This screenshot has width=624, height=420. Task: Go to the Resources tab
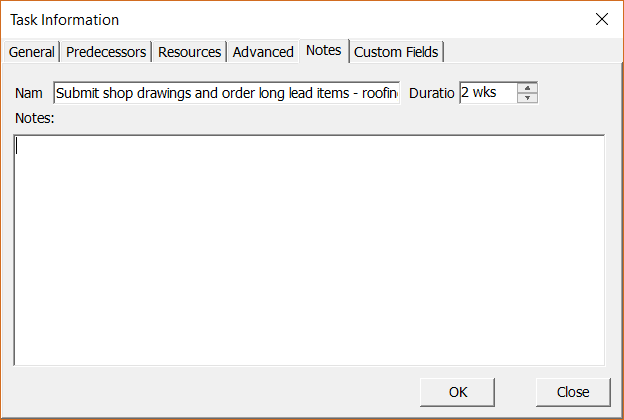(189, 52)
